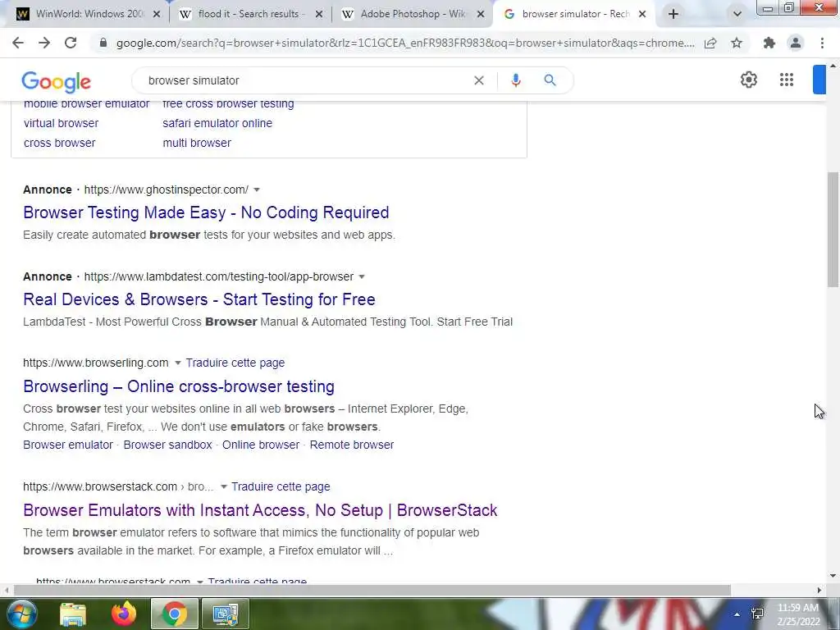Image resolution: width=840 pixels, height=630 pixels.
Task: Show hidden system tray icons
Action: click(737, 614)
